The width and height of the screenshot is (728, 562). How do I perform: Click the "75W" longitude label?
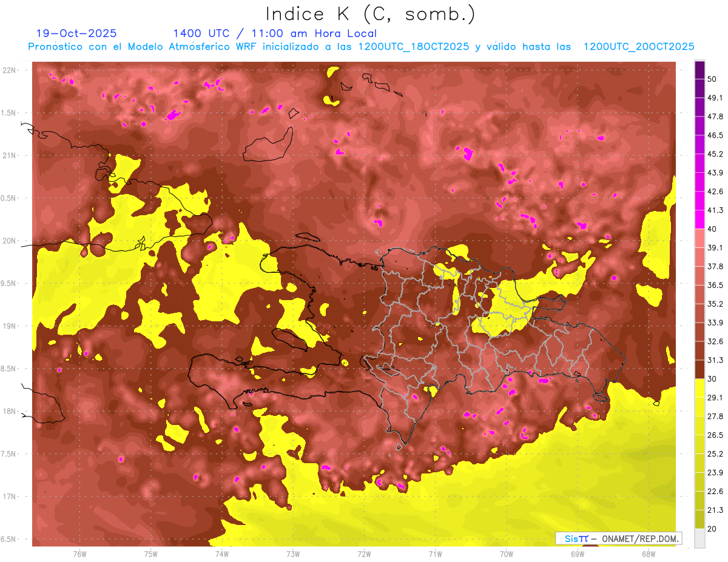(x=151, y=554)
